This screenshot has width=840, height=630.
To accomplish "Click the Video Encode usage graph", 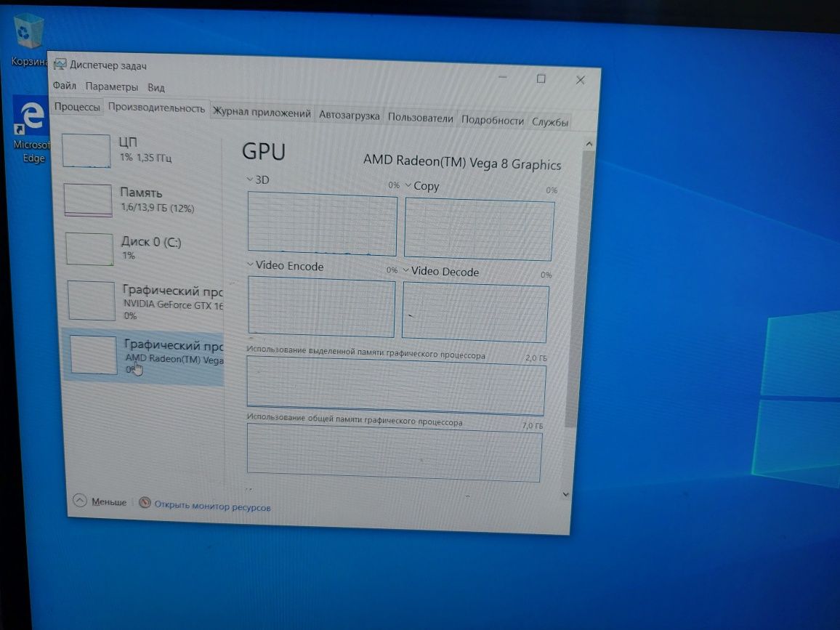I will point(321,307).
